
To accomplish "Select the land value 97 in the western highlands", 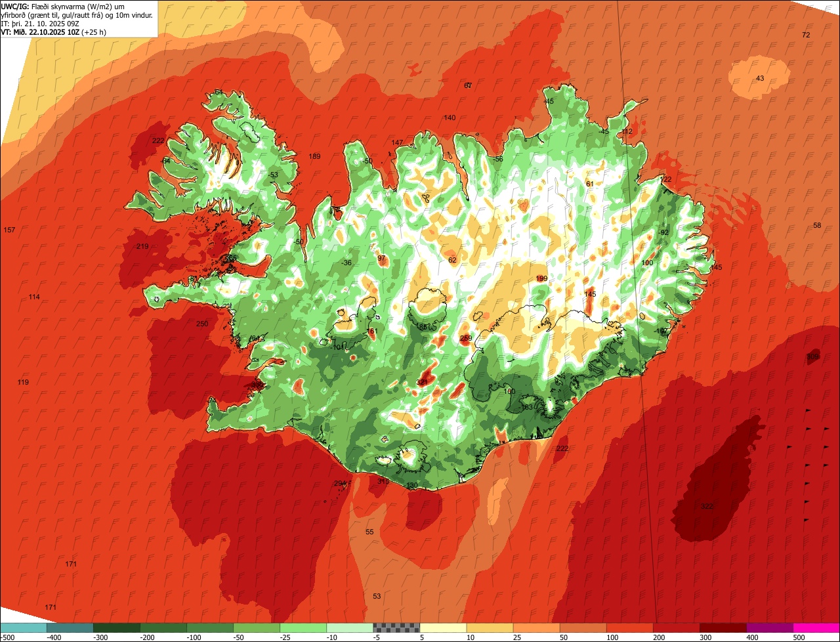I will [x=382, y=258].
